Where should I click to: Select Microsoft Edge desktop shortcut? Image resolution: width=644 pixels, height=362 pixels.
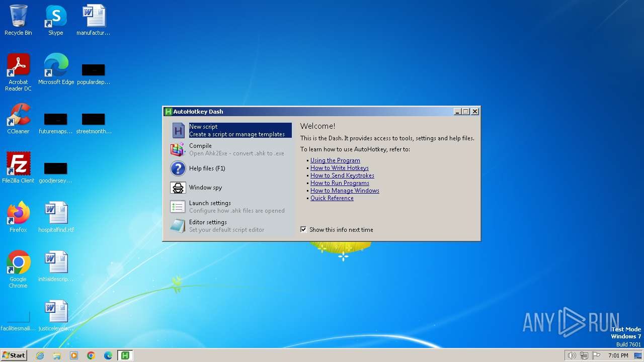point(56,69)
